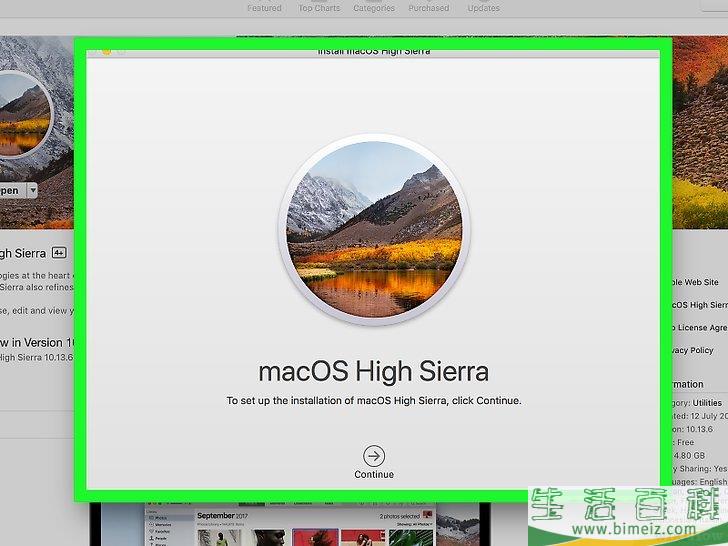728x546 pixels.
Task: Click the September 2017 Photos screenshot thumbnail
Action: point(291,526)
